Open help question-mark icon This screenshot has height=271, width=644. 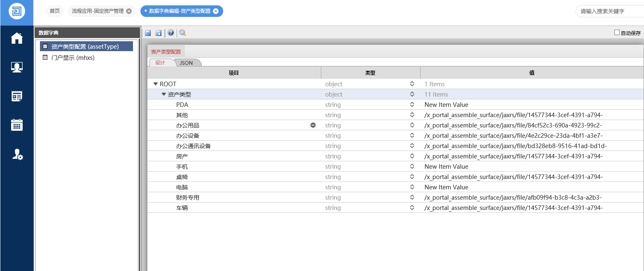coord(170,33)
